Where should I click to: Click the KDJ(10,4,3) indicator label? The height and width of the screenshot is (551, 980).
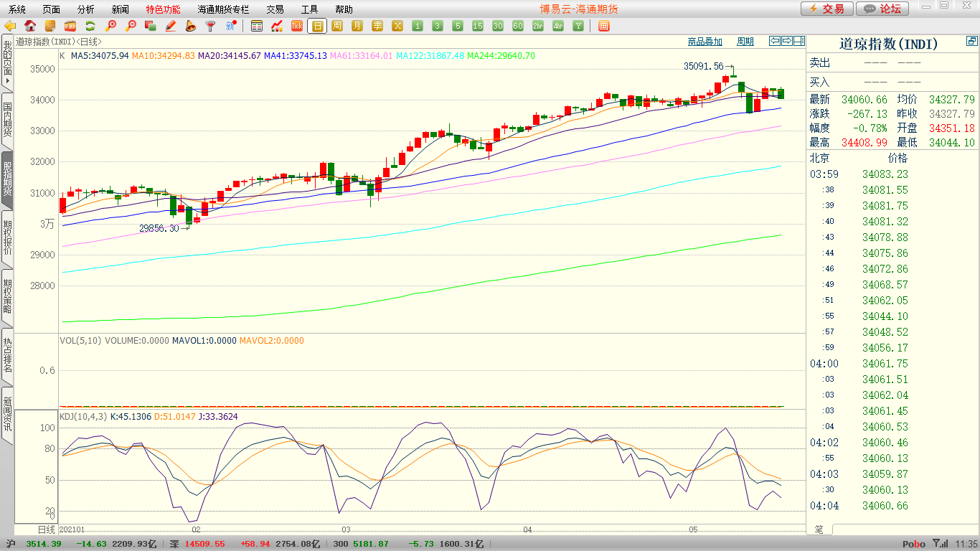tap(83, 416)
